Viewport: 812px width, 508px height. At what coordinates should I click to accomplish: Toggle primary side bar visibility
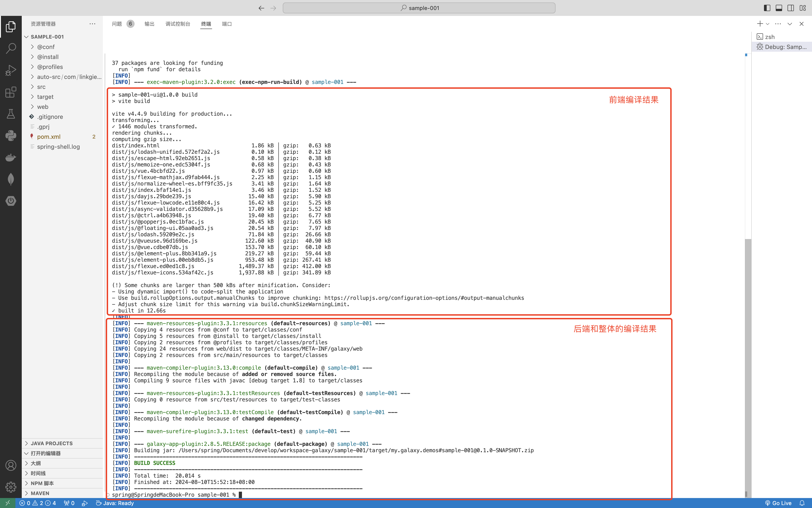coord(767,8)
